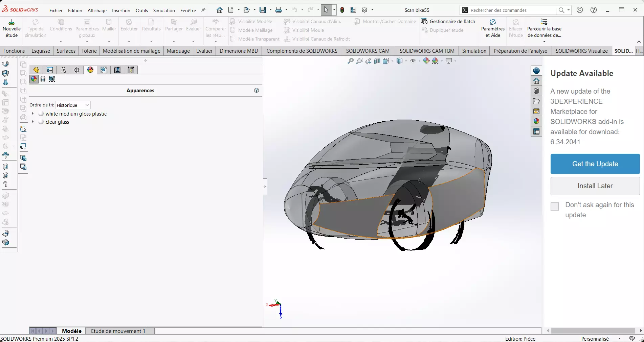Open the CAM feature tree tab
Image resolution: width=644 pixels, height=342 pixels.
(104, 70)
